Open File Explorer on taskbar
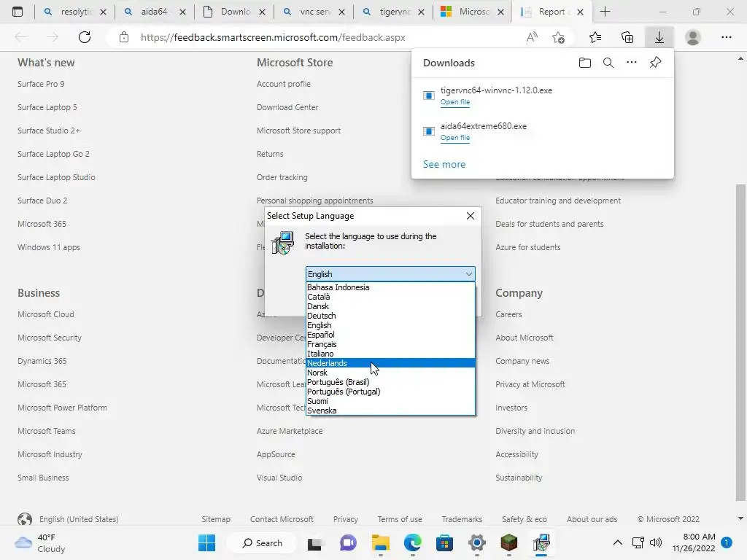Viewport: 747px width, 560px height. (x=381, y=542)
